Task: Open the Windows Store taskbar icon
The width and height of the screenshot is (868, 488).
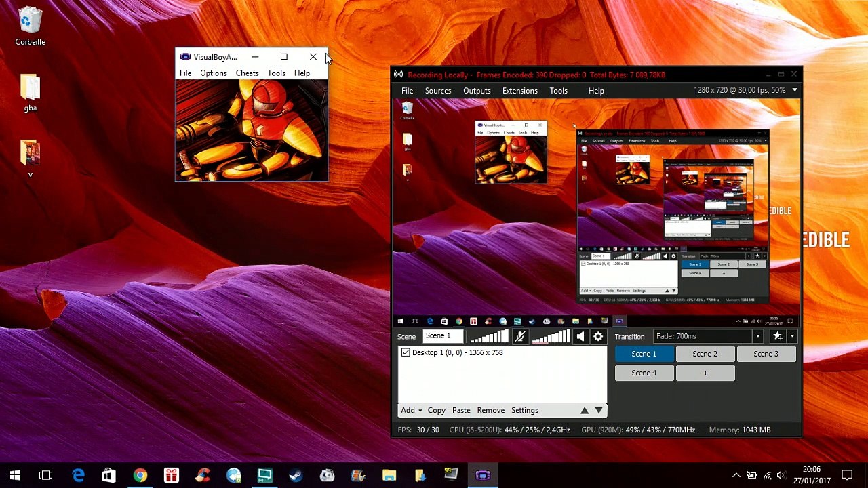Action: point(108,475)
